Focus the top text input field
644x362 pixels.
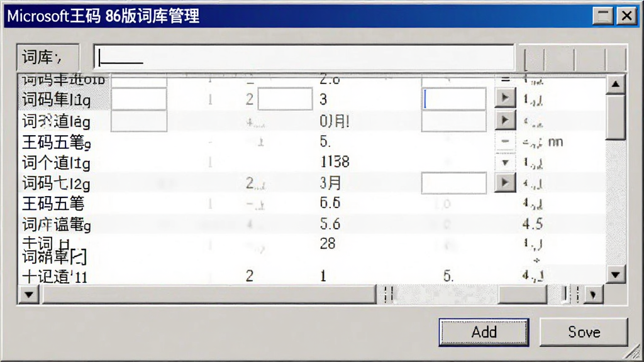pyautogui.click(x=304, y=57)
